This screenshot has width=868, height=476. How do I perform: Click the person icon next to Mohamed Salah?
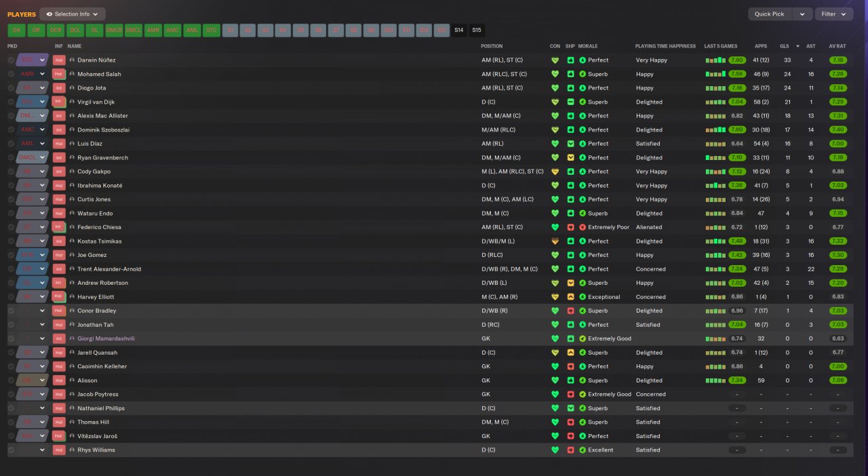[72, 74]
